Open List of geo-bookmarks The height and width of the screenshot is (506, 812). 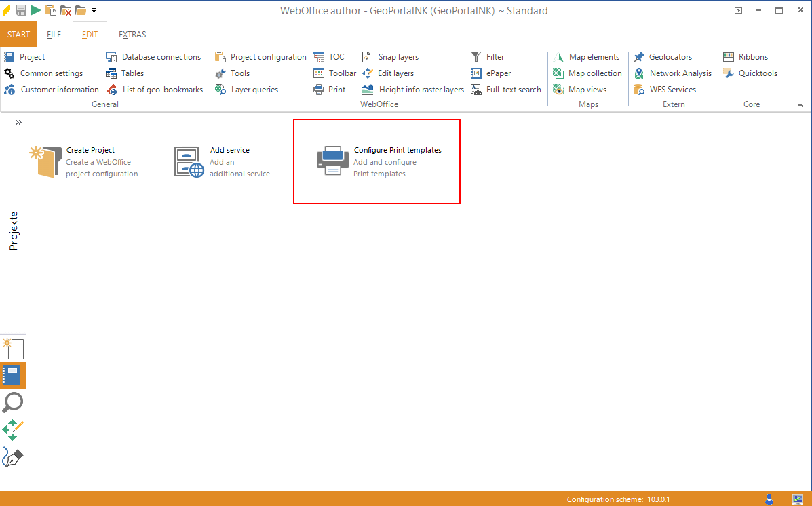pos(154,90)
